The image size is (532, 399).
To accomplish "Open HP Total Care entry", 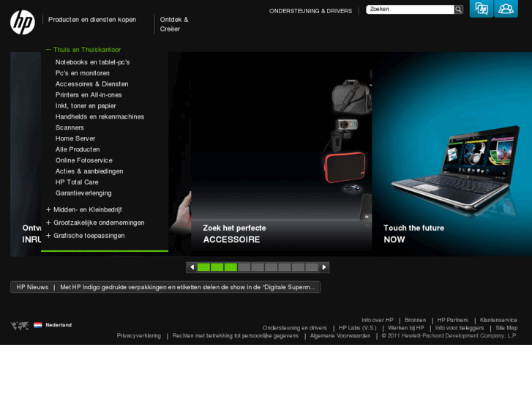I will coord(77,182).
